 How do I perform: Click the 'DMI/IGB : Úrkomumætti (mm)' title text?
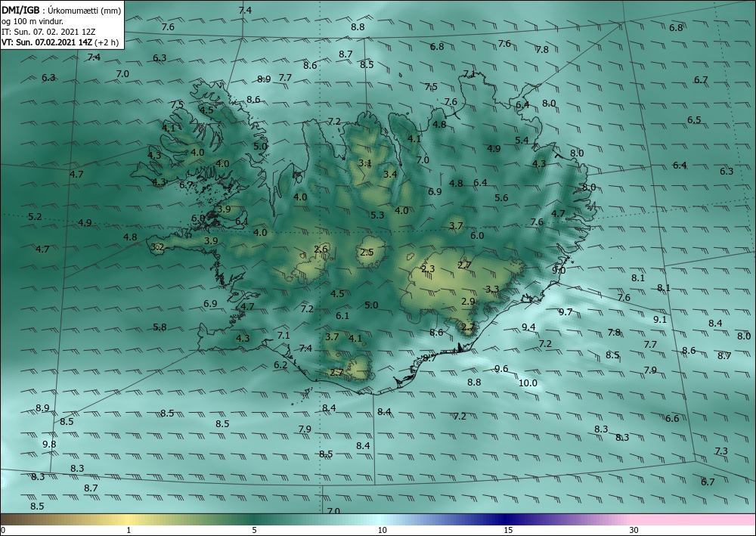tap(61, 10)
